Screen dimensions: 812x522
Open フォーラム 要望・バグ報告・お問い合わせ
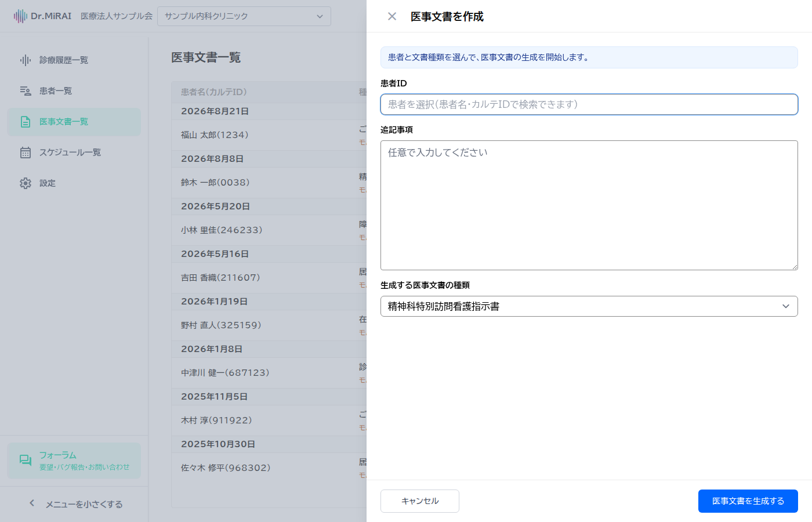point(74,461)
